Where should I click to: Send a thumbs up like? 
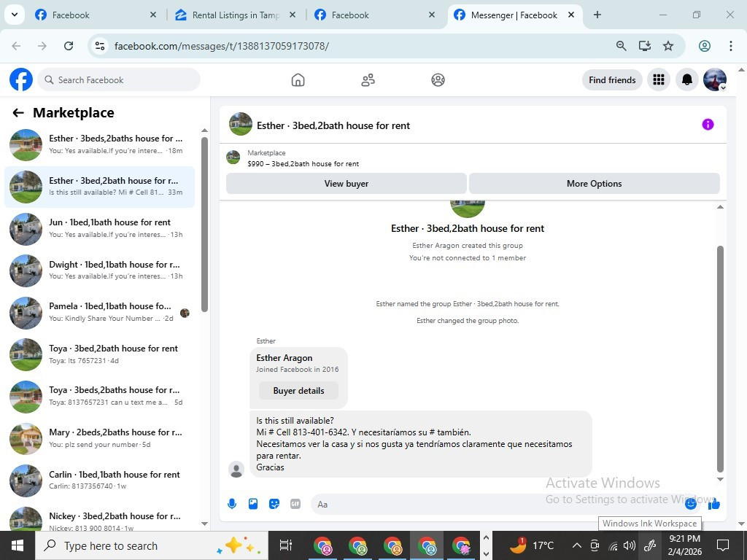point(713,504)
